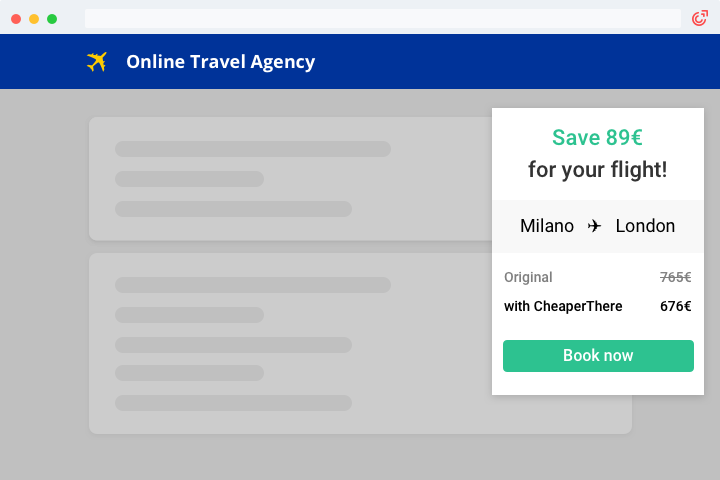This screenshot has width=720, height=480.
Task: Maximize the window using the green button
Action: tap(52, 19)
